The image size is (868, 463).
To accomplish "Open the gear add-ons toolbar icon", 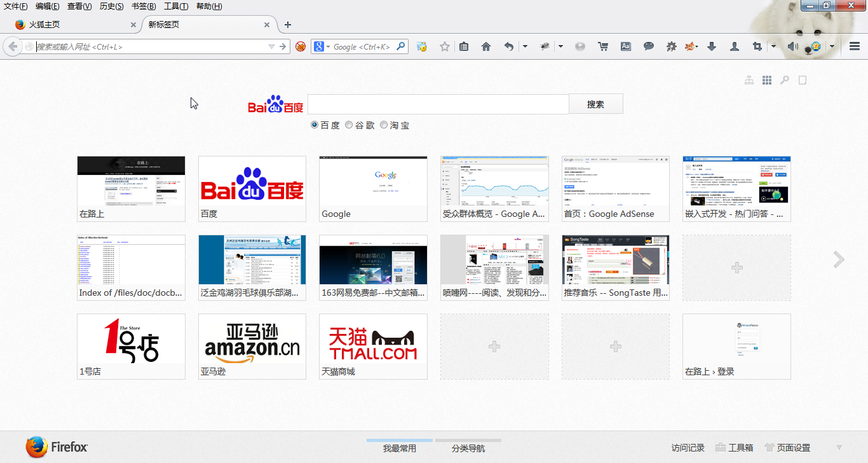I will coord(671,46).
